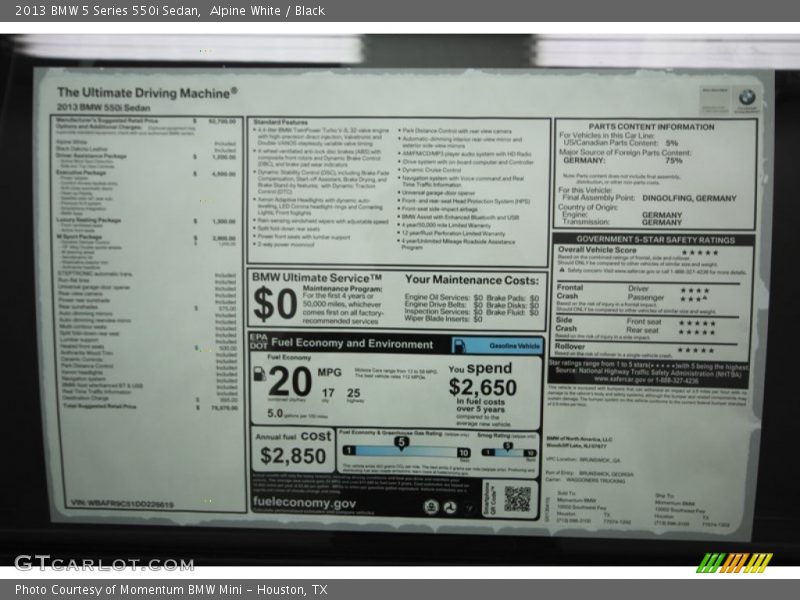Open the Government 5-Star Safety Ratings section
Image resolution: width=800 pixels, height=600 pixels.
[x=655, y=240]
